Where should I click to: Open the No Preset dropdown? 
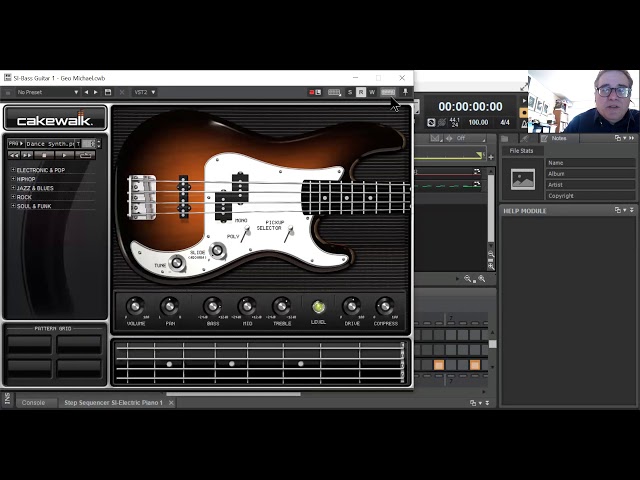click(47, 92)
